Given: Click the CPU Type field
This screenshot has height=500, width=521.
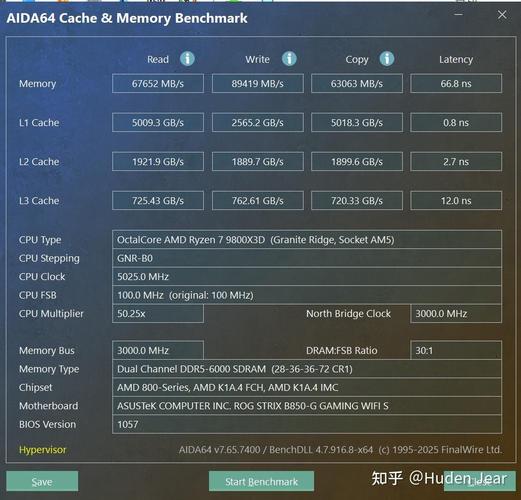Looking at the screenshot, I should [307, 239].
